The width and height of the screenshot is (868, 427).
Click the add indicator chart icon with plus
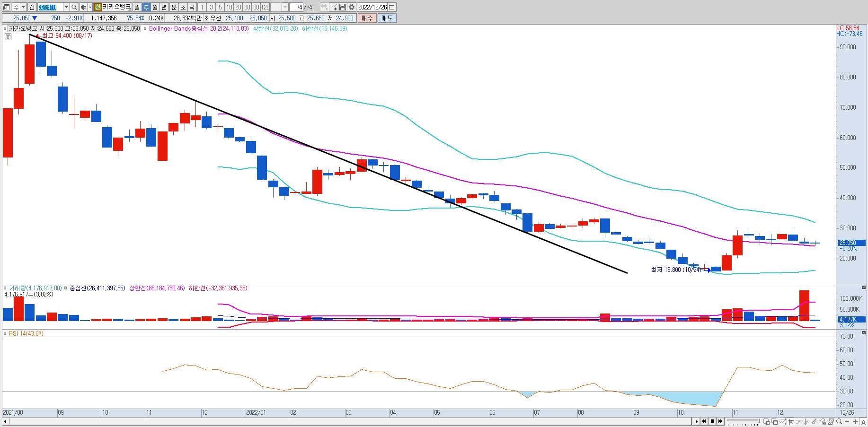[x=334, y=7]
